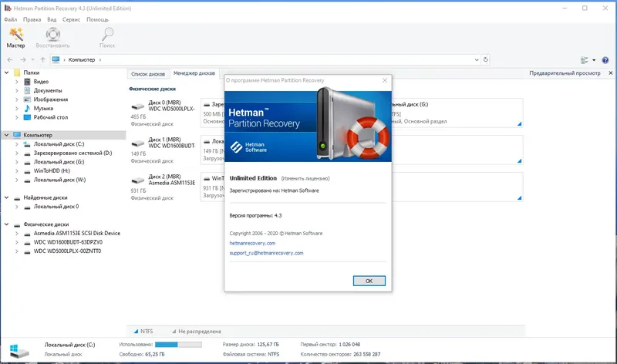Open the Правка menu

pyautogui.click(x=32, y=19)
